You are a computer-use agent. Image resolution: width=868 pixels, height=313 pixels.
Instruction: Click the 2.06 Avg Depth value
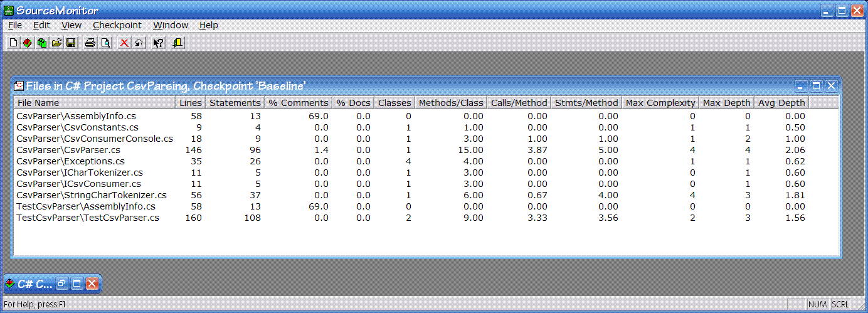coord(794,150)
